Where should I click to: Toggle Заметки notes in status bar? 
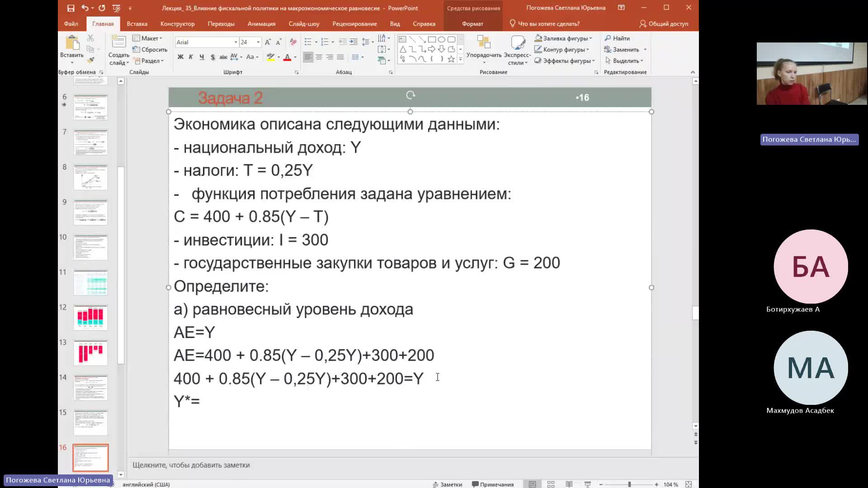pos(447,484)
